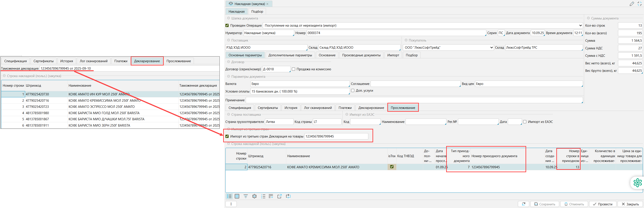This screenshot has width=644, height=208.
Task: Open the filter icon in table toolbar
Action: tap(245, 196)
